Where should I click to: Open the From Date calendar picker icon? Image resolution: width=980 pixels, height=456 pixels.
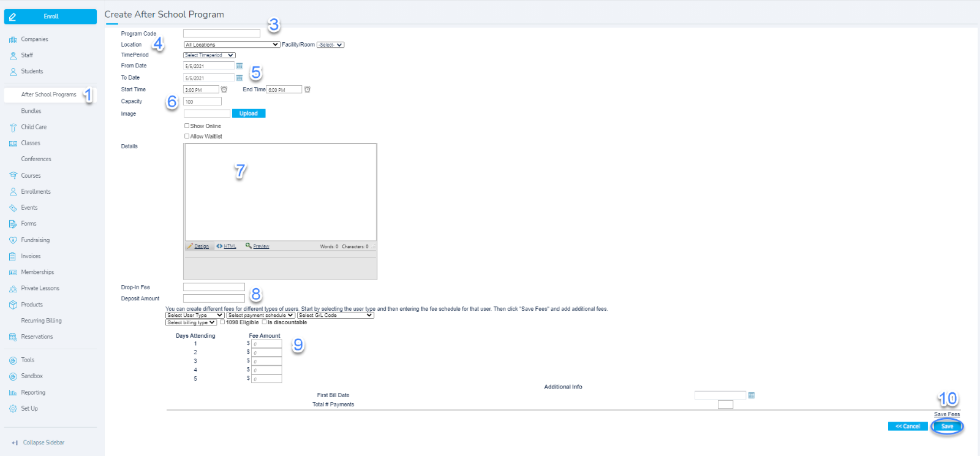(x=239, y=66)
